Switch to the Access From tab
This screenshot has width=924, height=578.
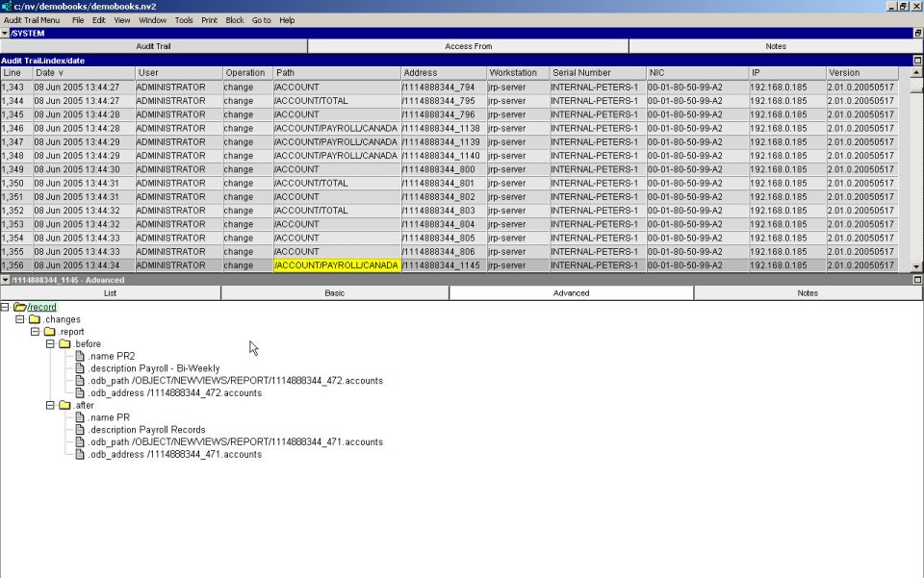coord(468,46)
